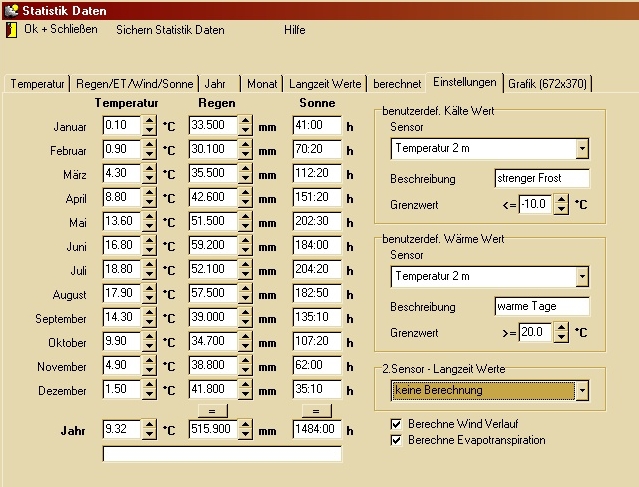Increase Mai Regen value with up arrow
Viewport: 639px width, 487px height.
click(245, 217)
